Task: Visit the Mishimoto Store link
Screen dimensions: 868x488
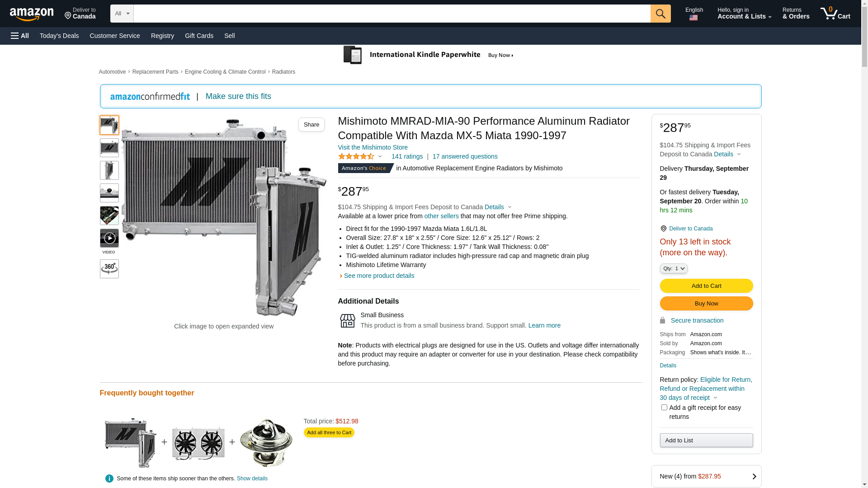Action: 373,147
